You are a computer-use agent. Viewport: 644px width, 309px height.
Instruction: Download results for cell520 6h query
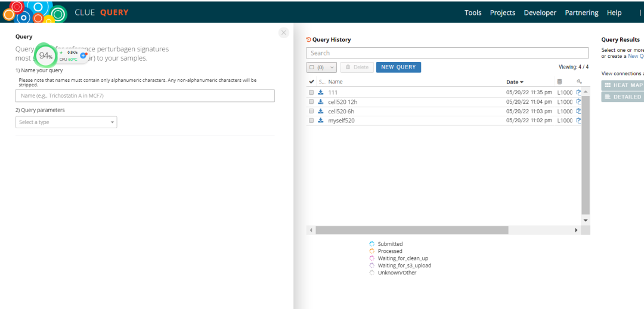pyautogui.click(x=321, y=111)
